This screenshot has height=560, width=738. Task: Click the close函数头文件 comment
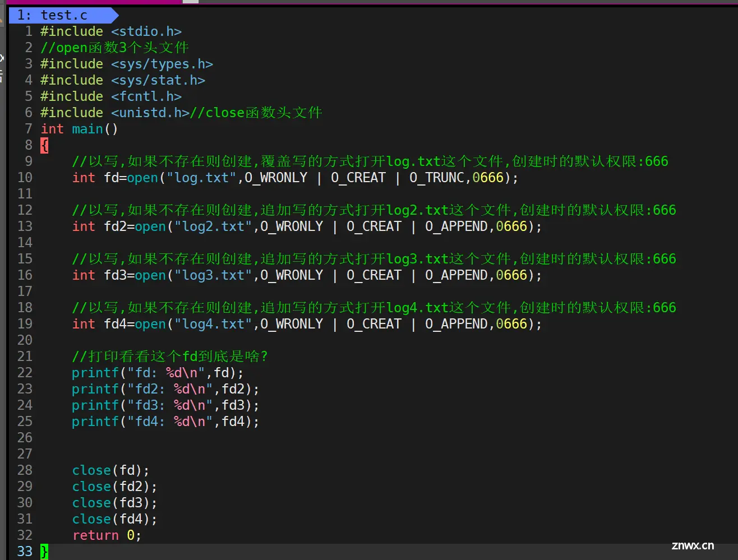[x=256, y=113]
